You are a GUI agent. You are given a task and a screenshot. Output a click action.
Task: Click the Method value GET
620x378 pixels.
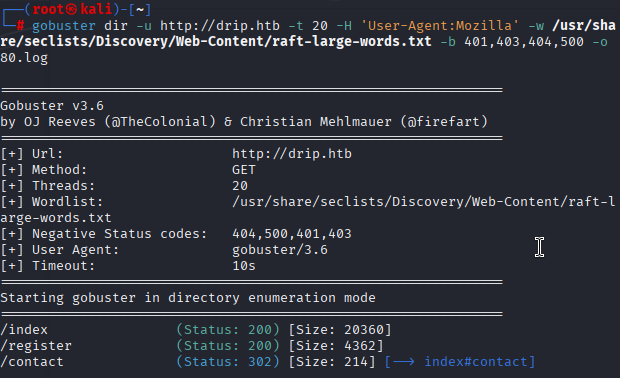click(x=244, y=170)
